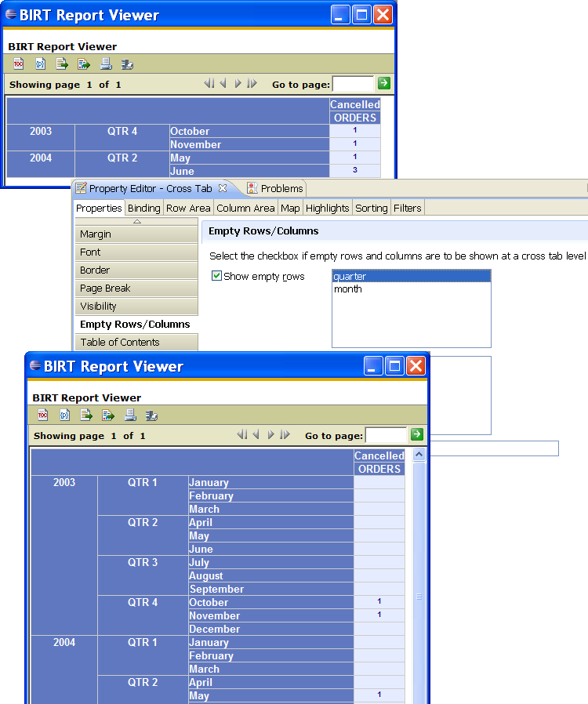This screenshot has height=704, width=588.
Task: Click October row in upper viewer
Action: coord(249,131)
